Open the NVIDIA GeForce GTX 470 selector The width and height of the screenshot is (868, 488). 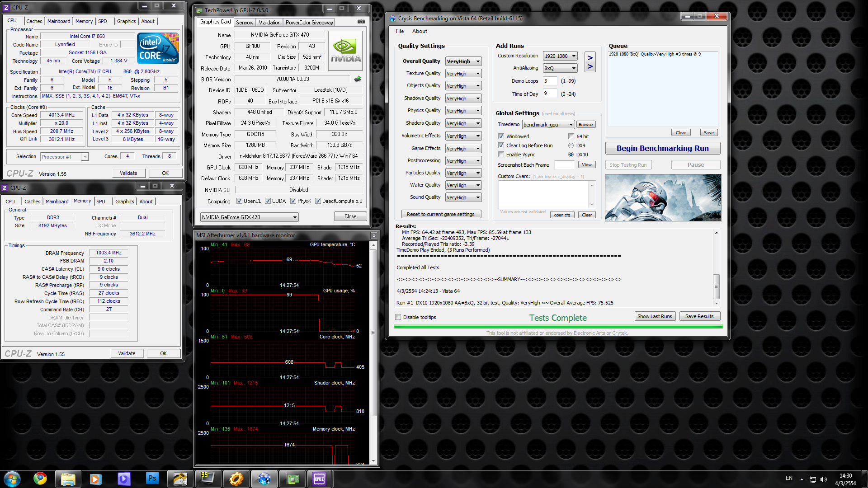tap(249, 217)
